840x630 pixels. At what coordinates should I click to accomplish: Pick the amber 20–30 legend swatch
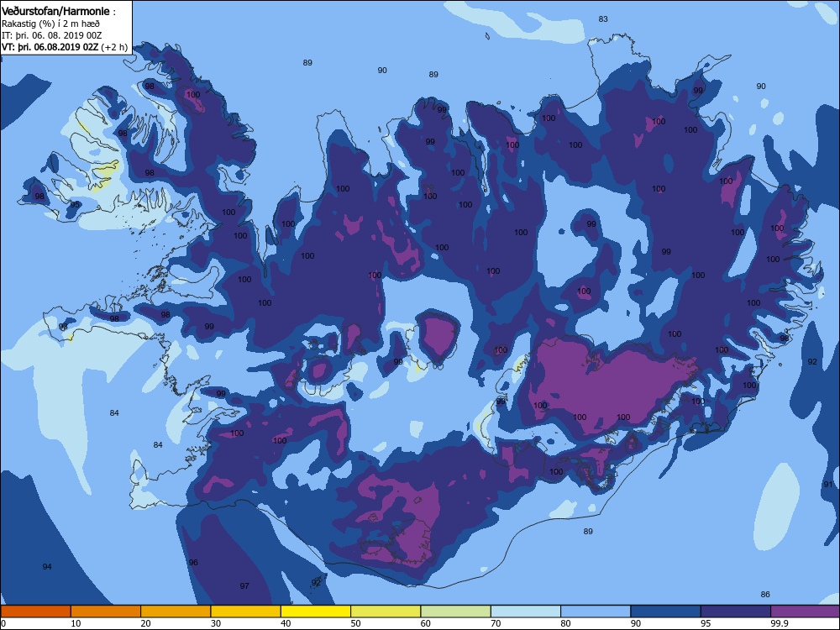click(x=176, y=612)
